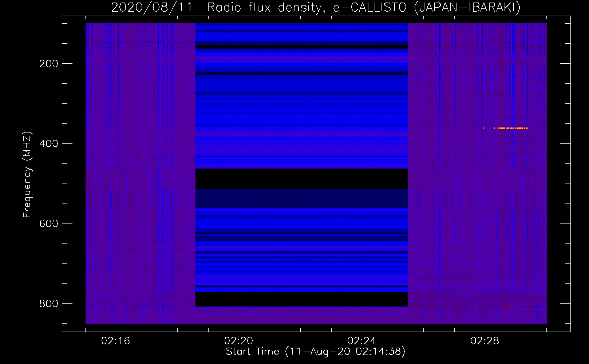This screenshot has width=589, height=364.
Task: Click the 400 frequency tick label
Action: click(49, 143)
